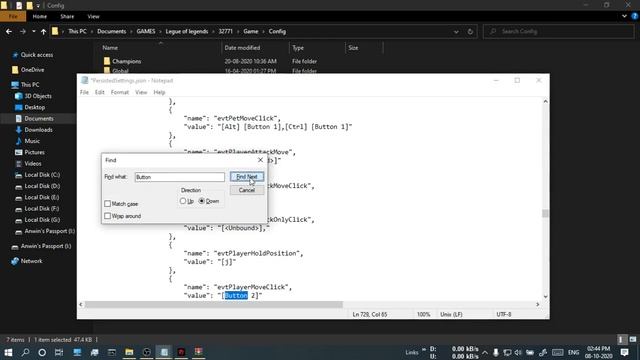The height and width of the screenshot is (360, 640).
Task: Select Legue of legends breadcrumb
Action: tap(187, 31)
